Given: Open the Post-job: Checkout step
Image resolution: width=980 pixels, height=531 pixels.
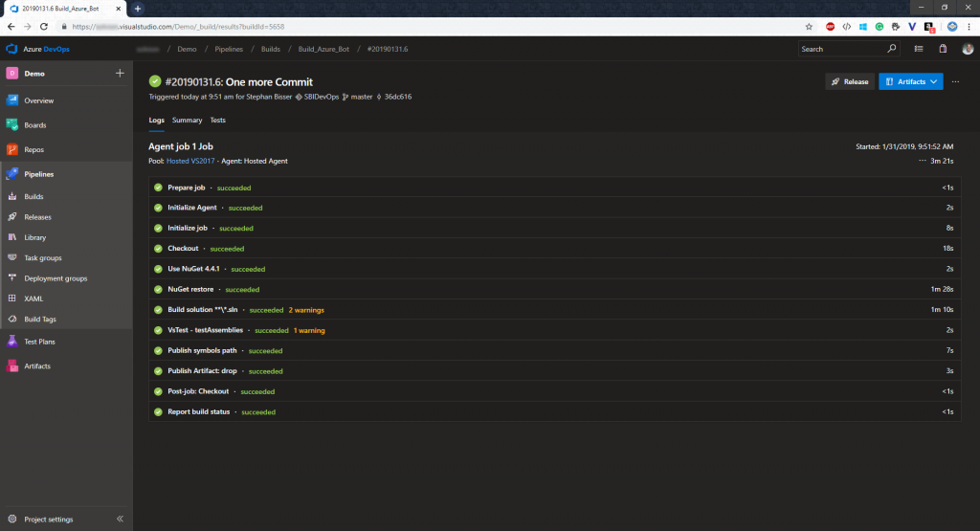Looking at the screenshot, I should click(x=554, y=391).
